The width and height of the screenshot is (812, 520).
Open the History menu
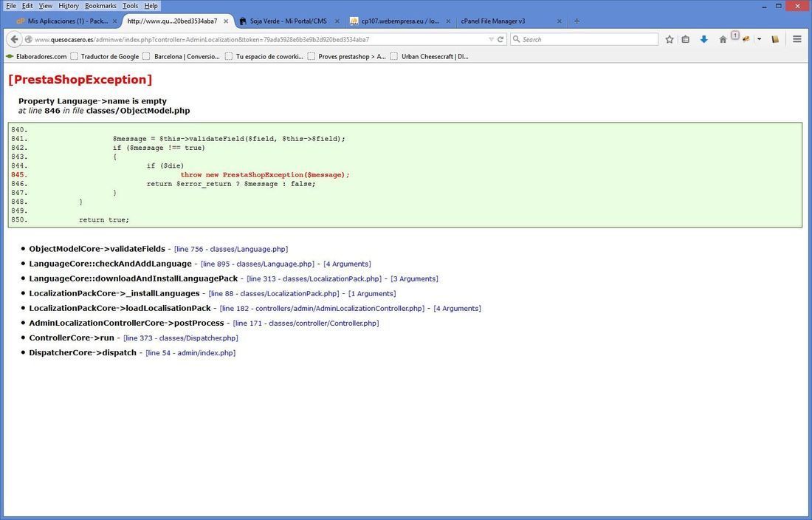69,6
